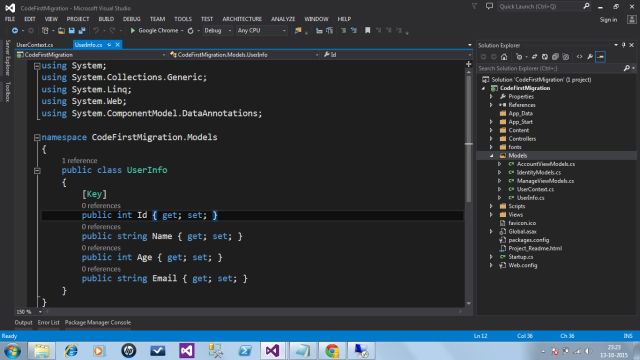Open the FILE menu
640x360 pixels.
pos(10,19)
